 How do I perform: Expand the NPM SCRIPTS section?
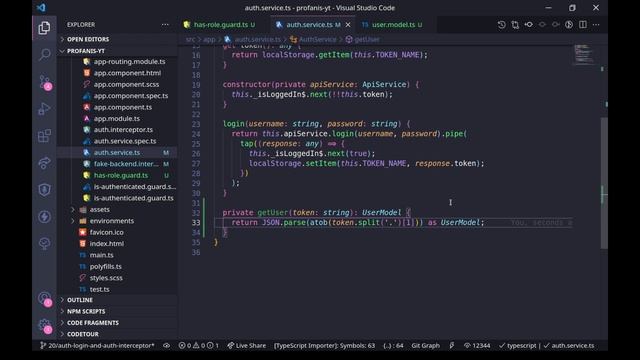(x=117, y=311)
